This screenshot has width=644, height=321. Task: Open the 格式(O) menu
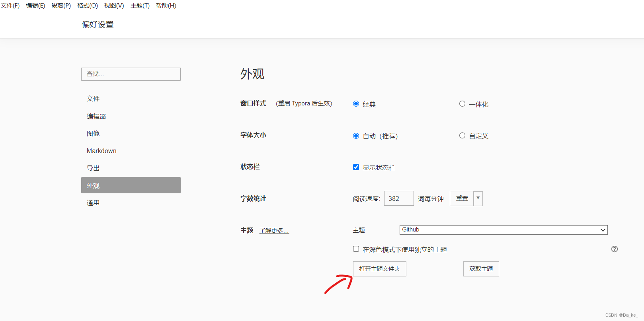[x=87, y=6]
